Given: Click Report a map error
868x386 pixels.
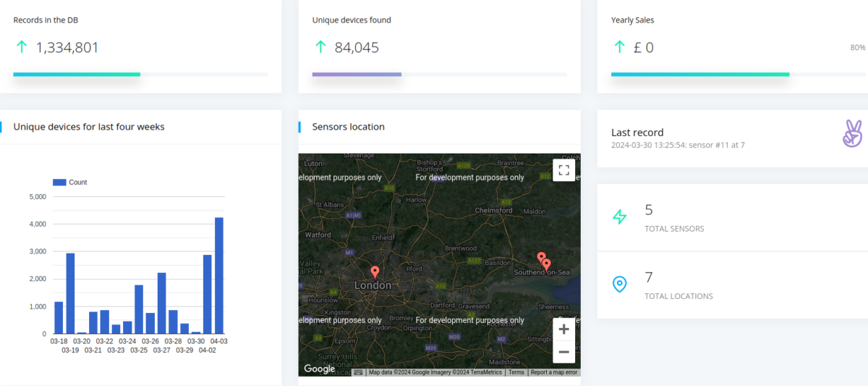Looking at the screenshot, I should pyautogui.click(x=554, y=372).
